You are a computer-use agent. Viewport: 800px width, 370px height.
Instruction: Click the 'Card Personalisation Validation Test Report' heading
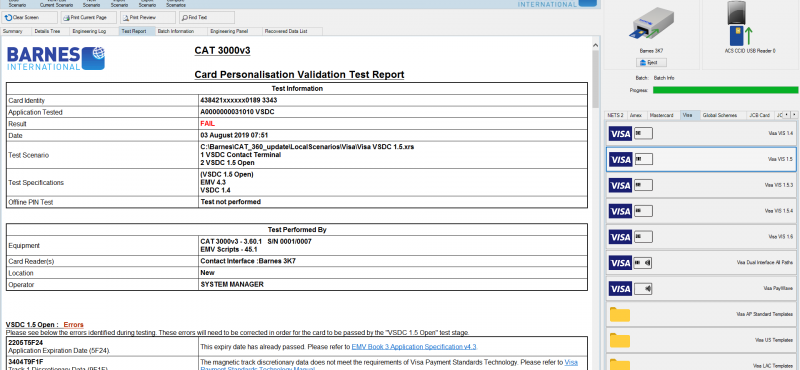click(299, 75)
